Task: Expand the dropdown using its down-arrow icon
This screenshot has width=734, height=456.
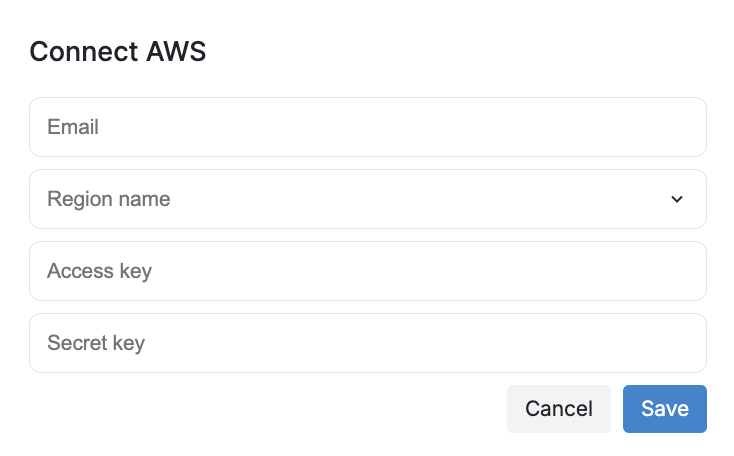Action: coord(677,199)
